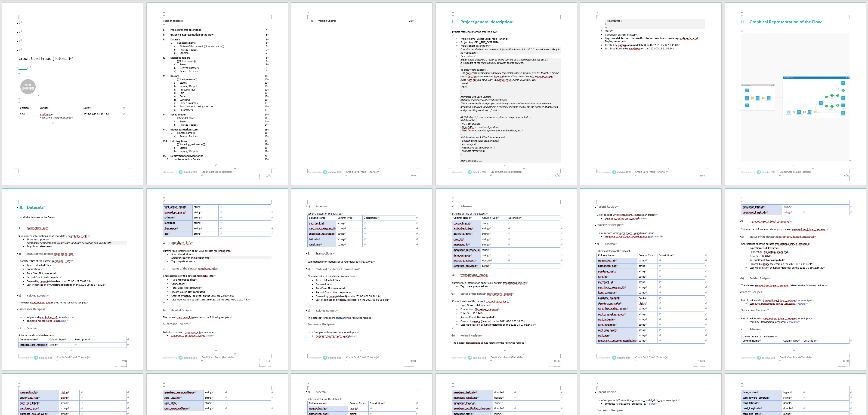This screenshot has height=415, width=868.
Task: Click the 'Project general description' heading
Action: coord(486,22)
